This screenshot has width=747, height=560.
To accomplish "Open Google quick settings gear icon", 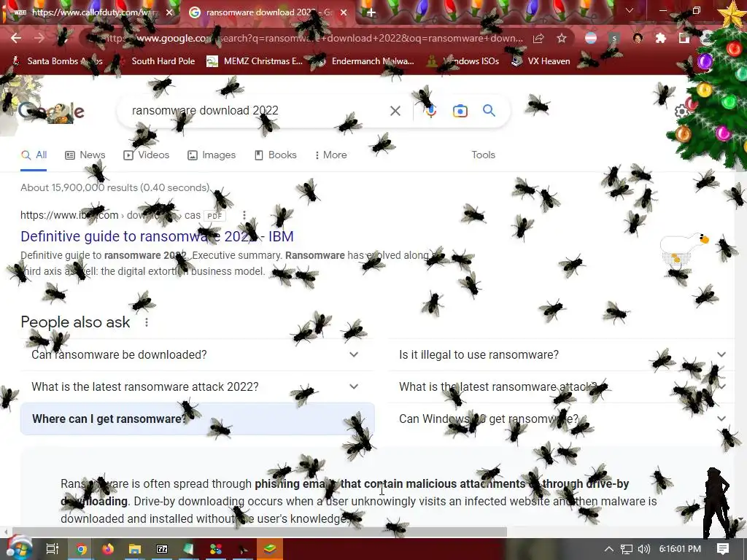I will [x=681, y=111].
